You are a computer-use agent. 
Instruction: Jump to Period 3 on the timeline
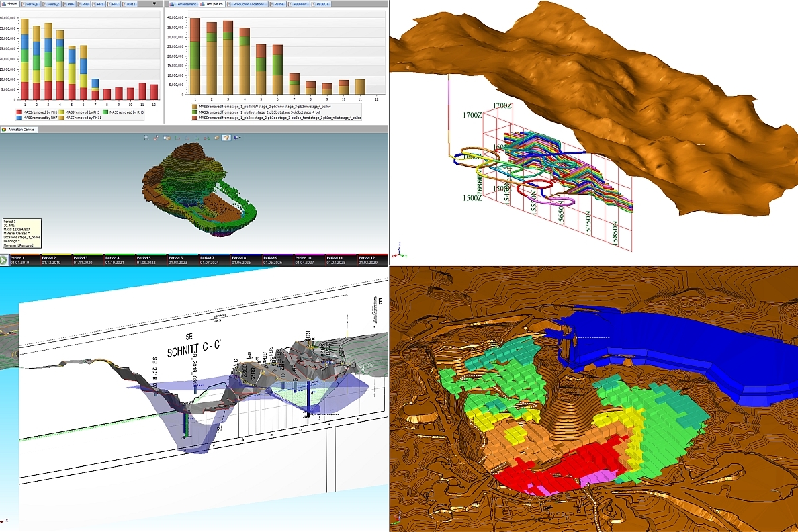pyautogui.click(x=89, y=260)
